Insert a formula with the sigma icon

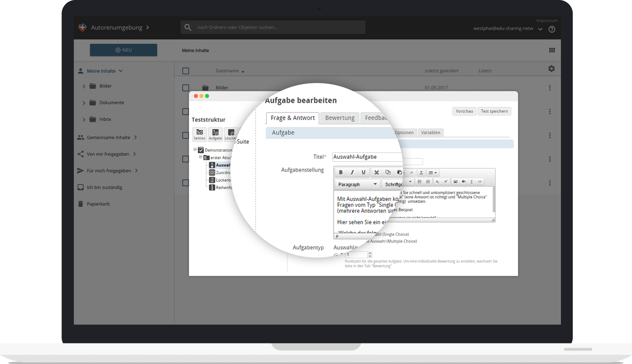(x=471, y=182)
